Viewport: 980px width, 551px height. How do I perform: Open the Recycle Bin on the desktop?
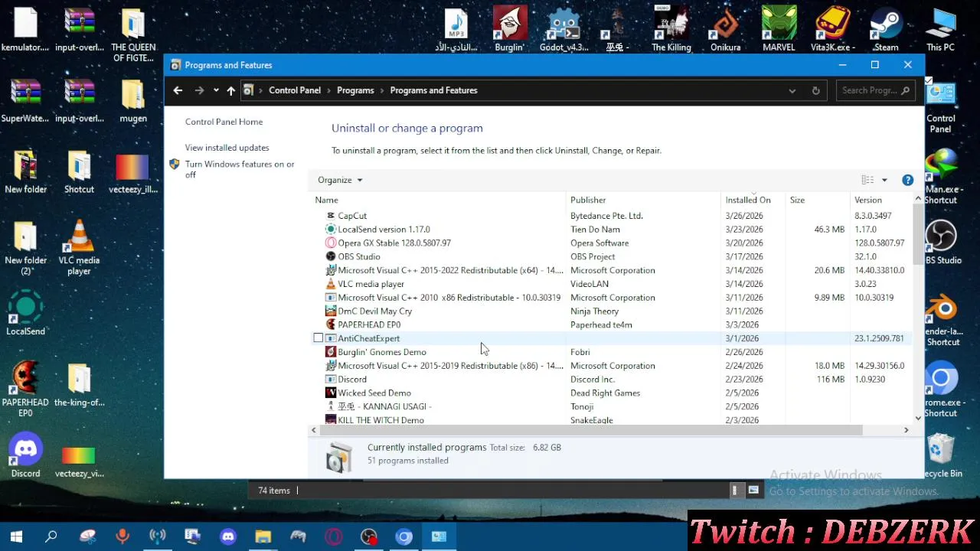click(x=942, y=456)
